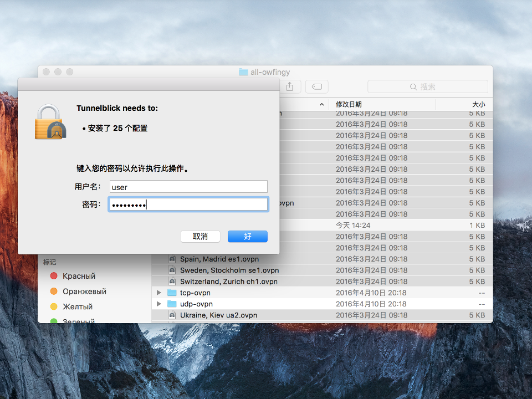The height and width of the screenshot is (399, 532).
Task: Click the udp-ovpn folder name
Action: 196,304
